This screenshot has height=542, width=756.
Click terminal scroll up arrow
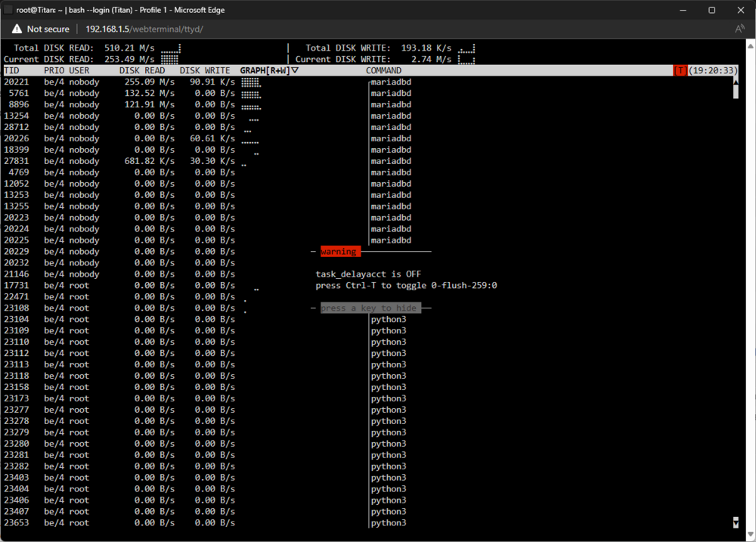pyautogui.click(x=736, y=82)
